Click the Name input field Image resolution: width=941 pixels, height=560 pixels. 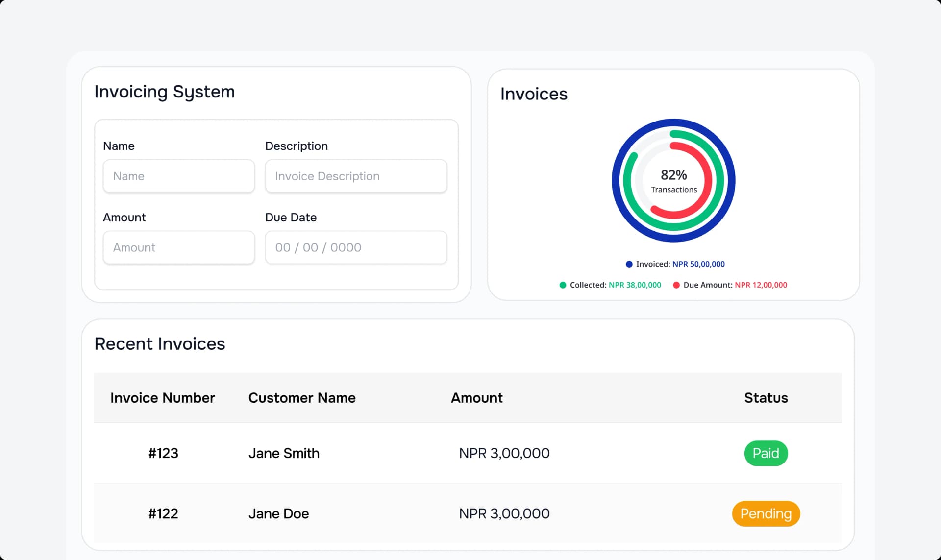[x=178, y=176]
